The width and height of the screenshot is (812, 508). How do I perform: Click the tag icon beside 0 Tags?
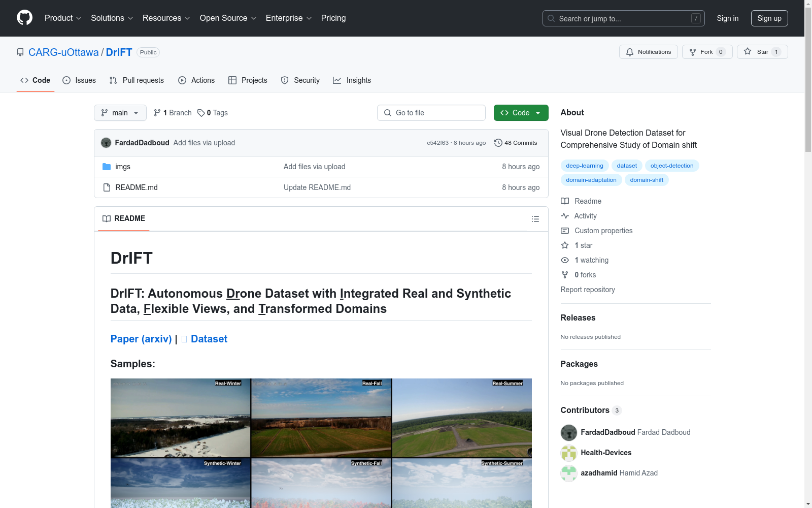(x=201, y=113)
